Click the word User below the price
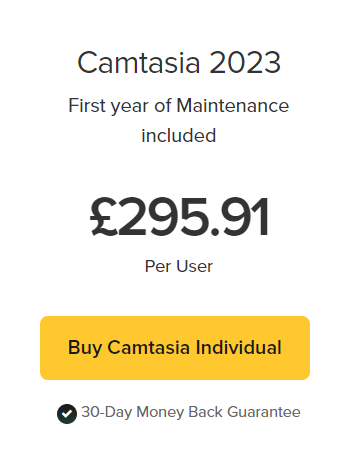This screenshot has height=458, width=364. tap(195, 266)
